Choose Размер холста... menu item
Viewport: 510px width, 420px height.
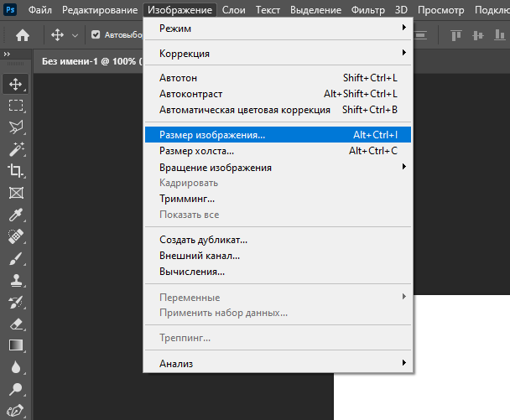coord(278,151)
